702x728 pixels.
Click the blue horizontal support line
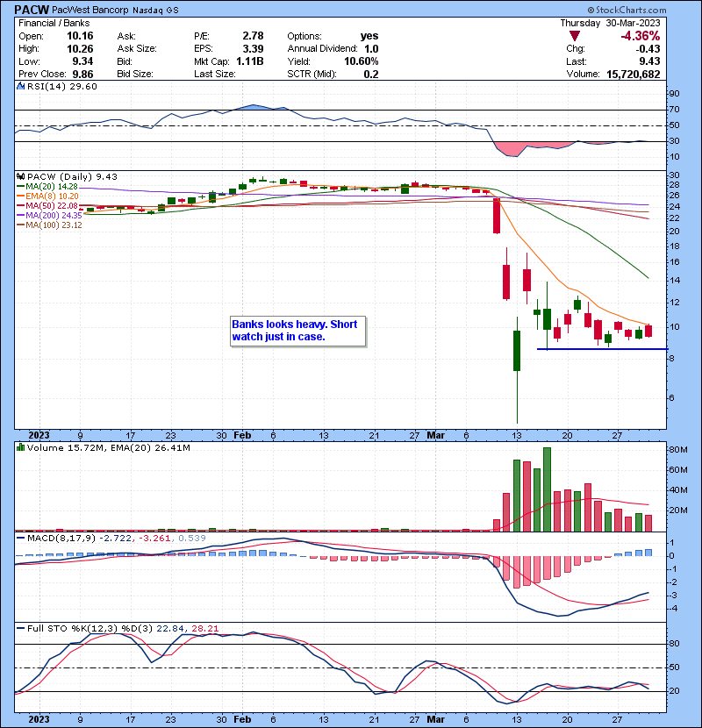603,349
